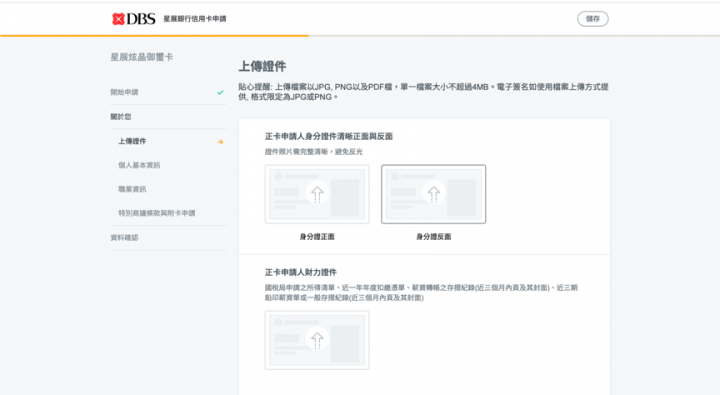Click the orange arrow next to 上傳證件

click(x=220, y=142)
